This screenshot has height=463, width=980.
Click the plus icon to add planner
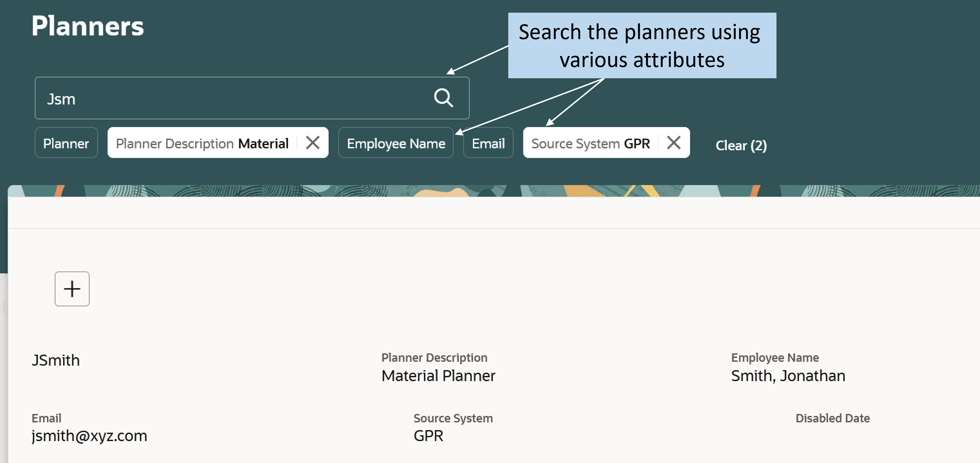(x=72, y=288)
